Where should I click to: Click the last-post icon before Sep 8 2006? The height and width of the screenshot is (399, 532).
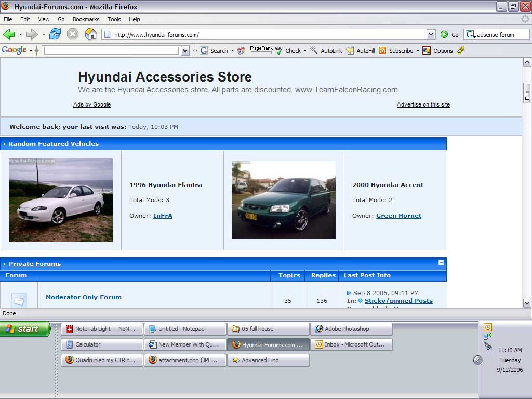coord(349,293)
